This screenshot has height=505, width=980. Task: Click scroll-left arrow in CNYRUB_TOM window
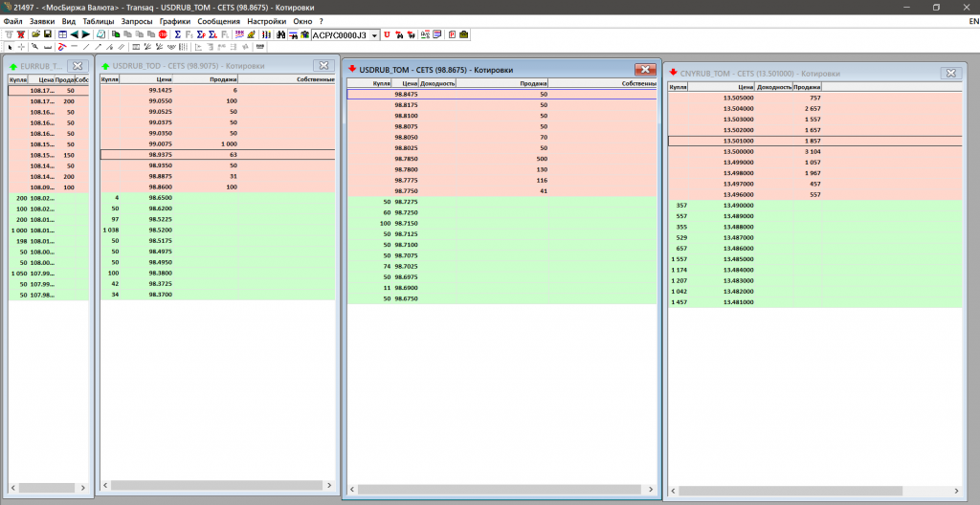(x=674, y=491)
